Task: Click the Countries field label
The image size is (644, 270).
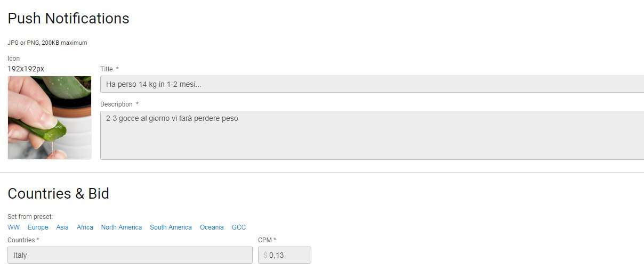Action: (x=21, y=240)
